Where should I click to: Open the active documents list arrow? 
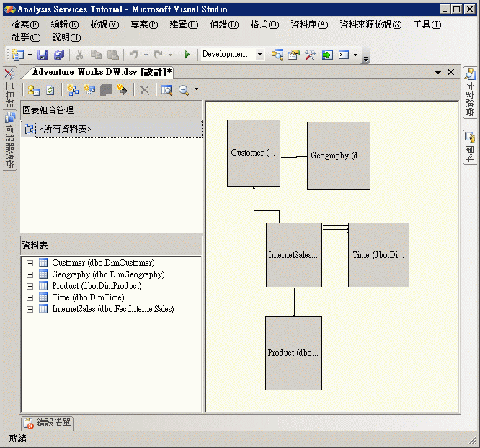point(438,73)
